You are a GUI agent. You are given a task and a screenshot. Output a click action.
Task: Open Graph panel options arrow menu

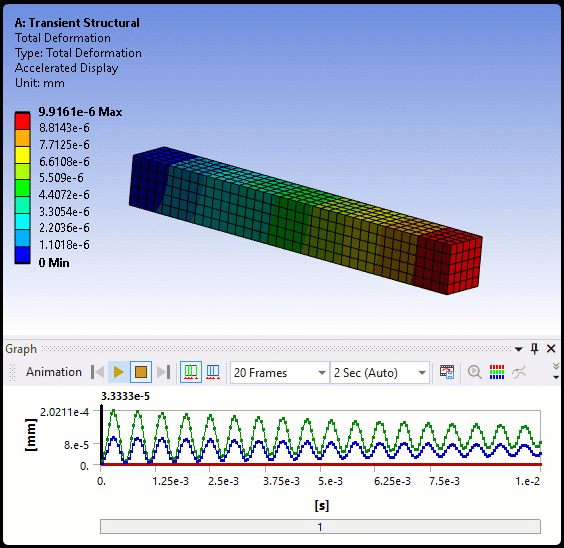pyautogui.click(x=518, y=349)
